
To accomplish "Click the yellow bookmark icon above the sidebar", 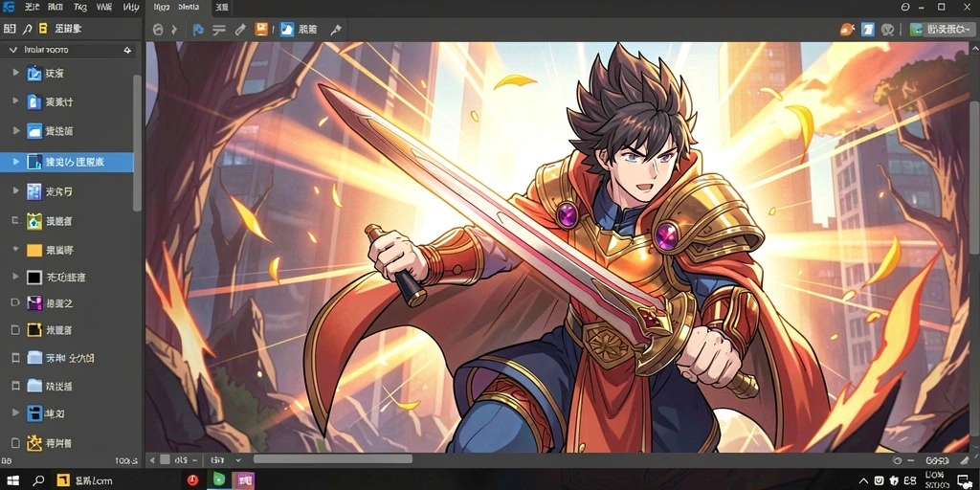I will click(42, 28).
